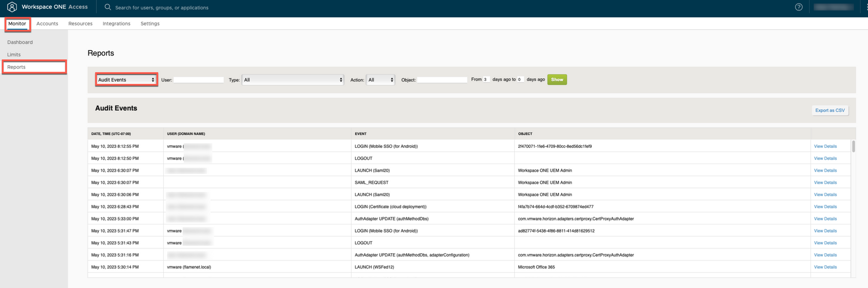Switch to the Resources tab

(80, 23)
